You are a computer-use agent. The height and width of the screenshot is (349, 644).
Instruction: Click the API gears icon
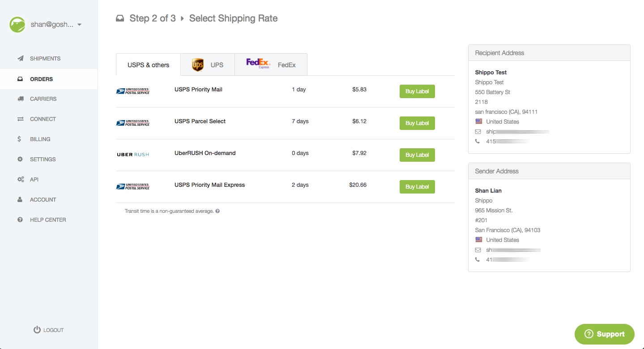click(x=21, y=180)
